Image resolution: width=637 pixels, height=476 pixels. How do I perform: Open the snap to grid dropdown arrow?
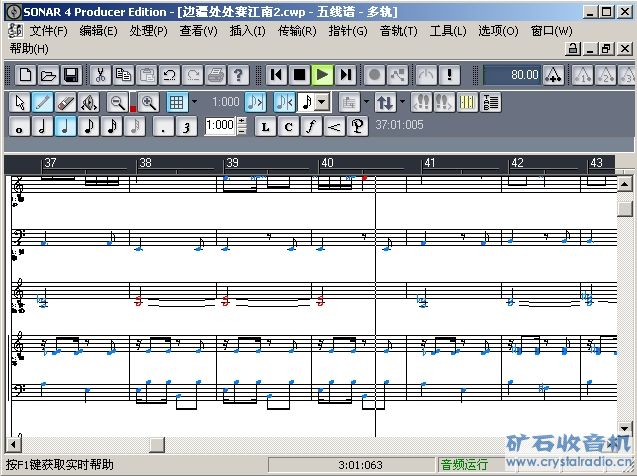(x=195, y=102)
